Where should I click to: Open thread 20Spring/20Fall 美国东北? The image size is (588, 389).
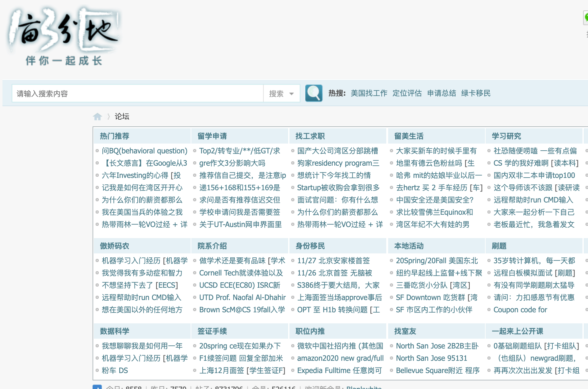pyautogui.click(x=437, y=260)
